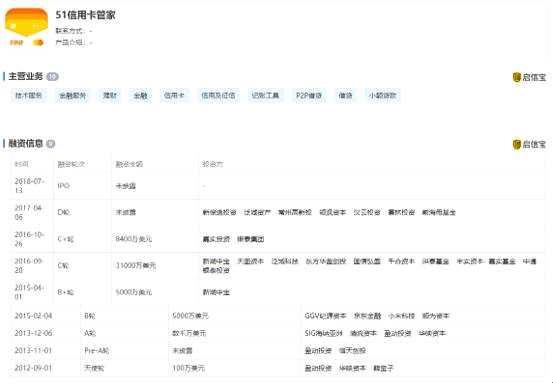This screenshot has height=385, width=553.
Task: Click the 31000万美元 amount cell
Action: click(136, 265)
